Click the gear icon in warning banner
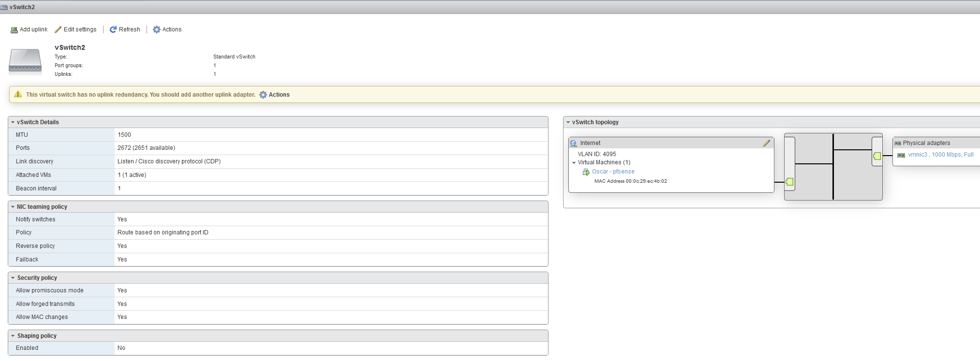This screenshot has height=361, width=980. [x=263, y=95]
